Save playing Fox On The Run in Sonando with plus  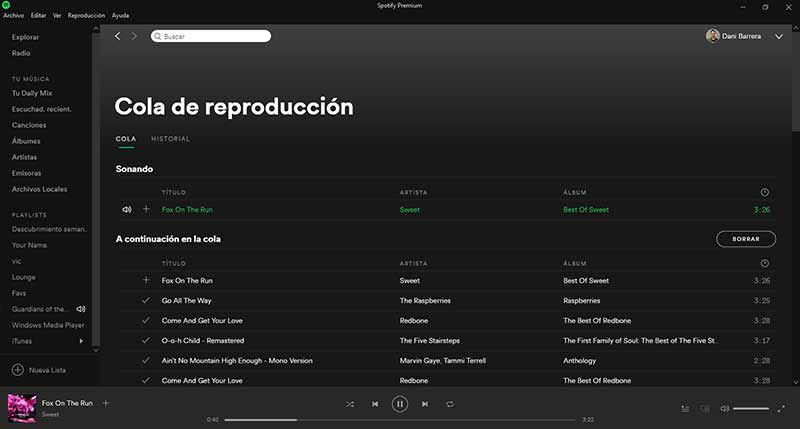[146, 209]
